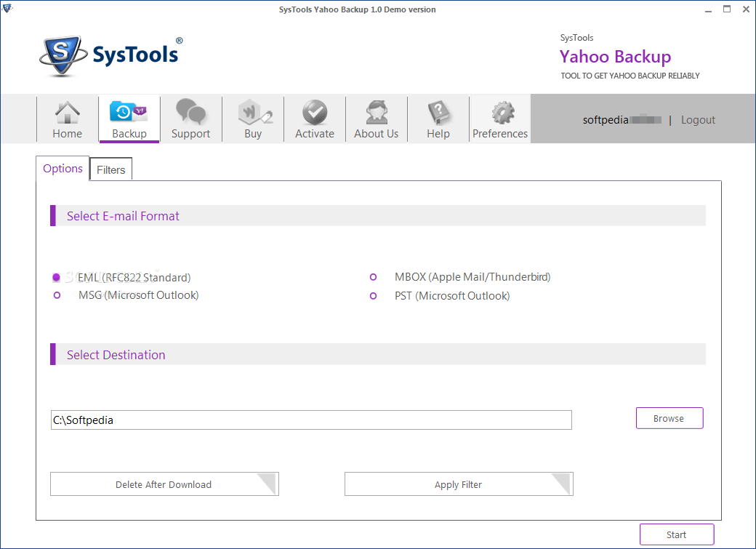Screen dimensions: 756x549
Task: Click the Logout link
Action: click(697, 119)
